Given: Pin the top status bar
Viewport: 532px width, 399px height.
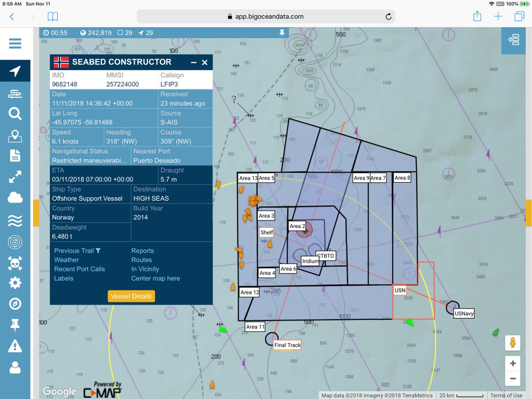Looking at the screenshot, I should tap(281, 33).
